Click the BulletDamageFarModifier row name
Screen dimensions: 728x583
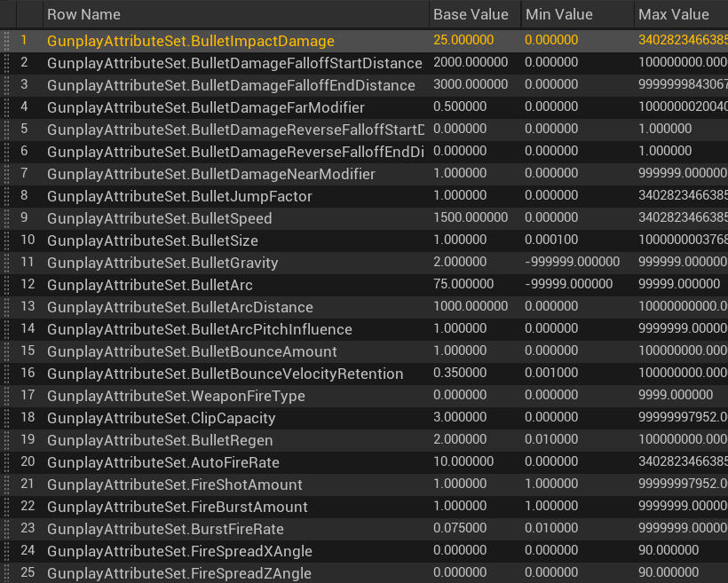206,107
